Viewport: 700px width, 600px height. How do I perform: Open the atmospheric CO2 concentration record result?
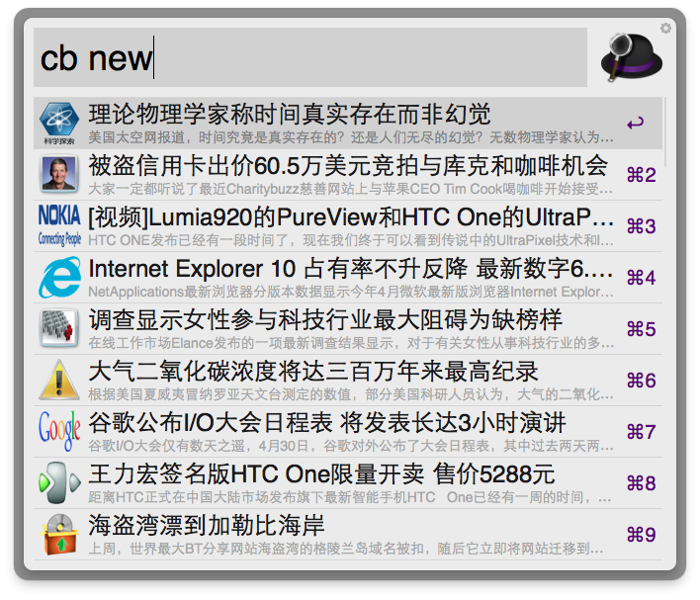(x=348, y=380)
